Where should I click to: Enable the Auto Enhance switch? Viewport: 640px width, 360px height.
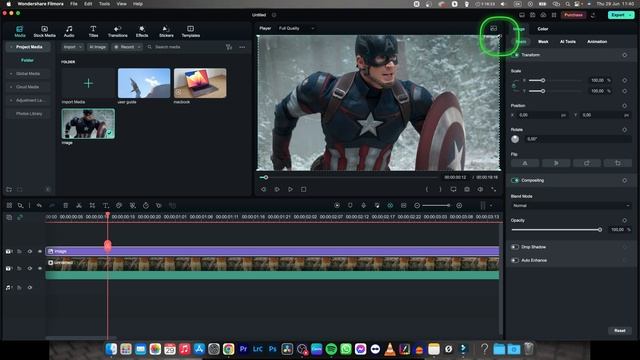(515, 260)
